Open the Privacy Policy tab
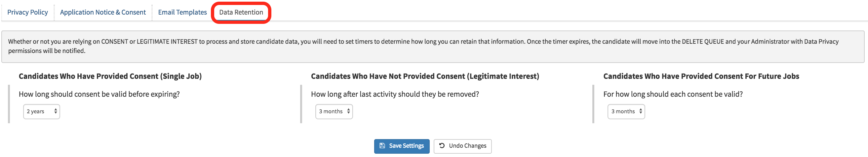This screenshot has height=157, width=868. click(x=28, y=13)
